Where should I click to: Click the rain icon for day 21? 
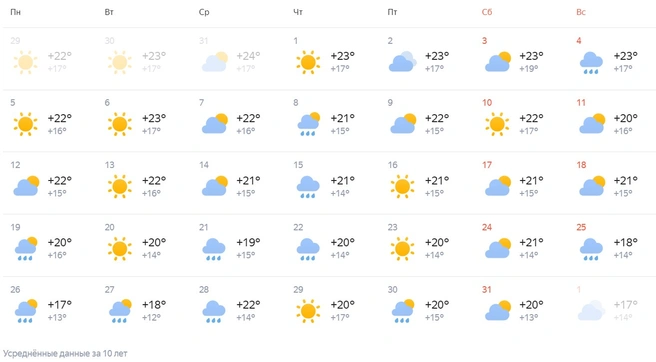tap(214, 249)
